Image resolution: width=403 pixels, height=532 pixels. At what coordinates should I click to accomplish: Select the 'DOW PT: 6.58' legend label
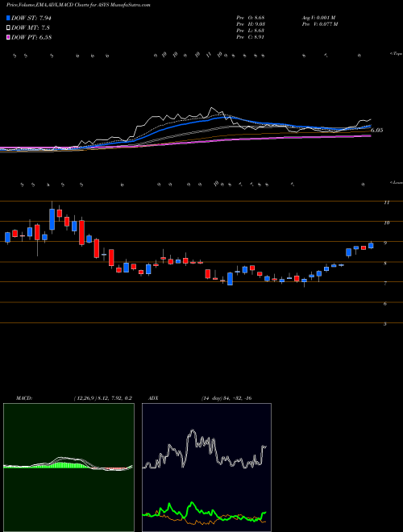coord(31,37)
